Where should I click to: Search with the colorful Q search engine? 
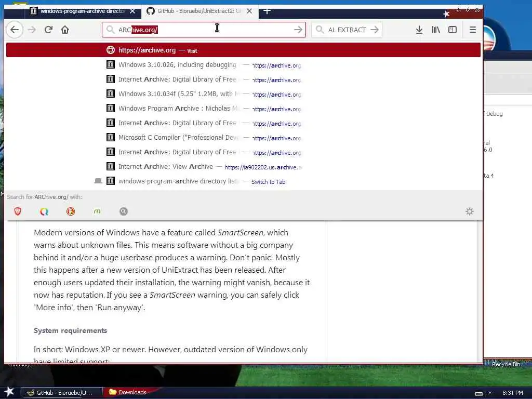click(44, 211)
